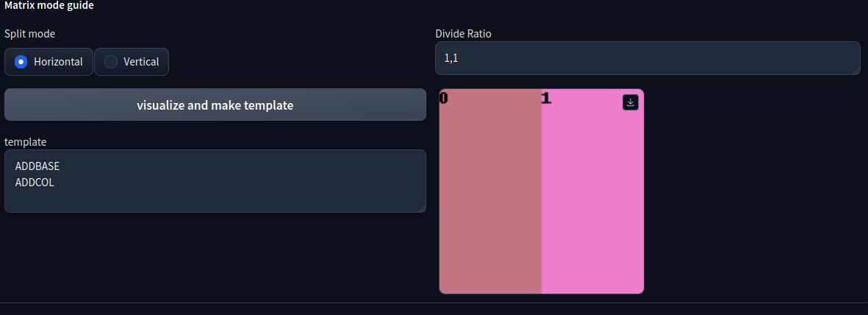868x315 pixels.
Task: Grab the template box resize handle
Action: click(421, 208)
